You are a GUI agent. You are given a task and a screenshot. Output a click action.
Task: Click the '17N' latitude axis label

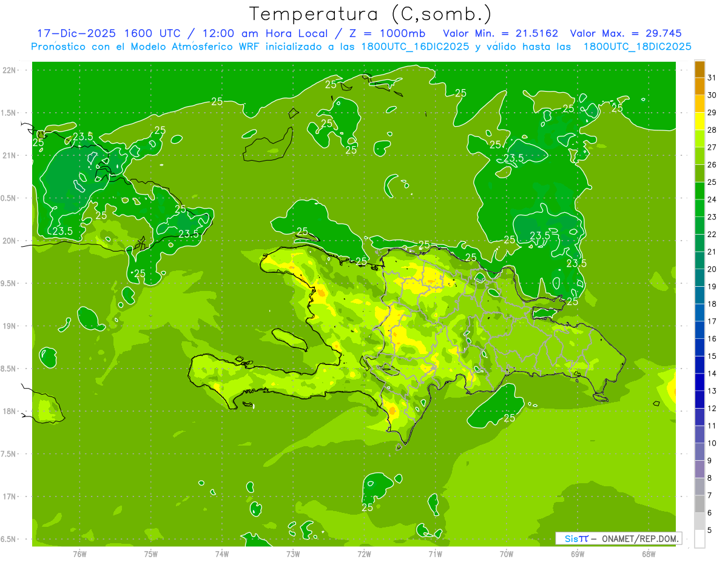point(10,497)
